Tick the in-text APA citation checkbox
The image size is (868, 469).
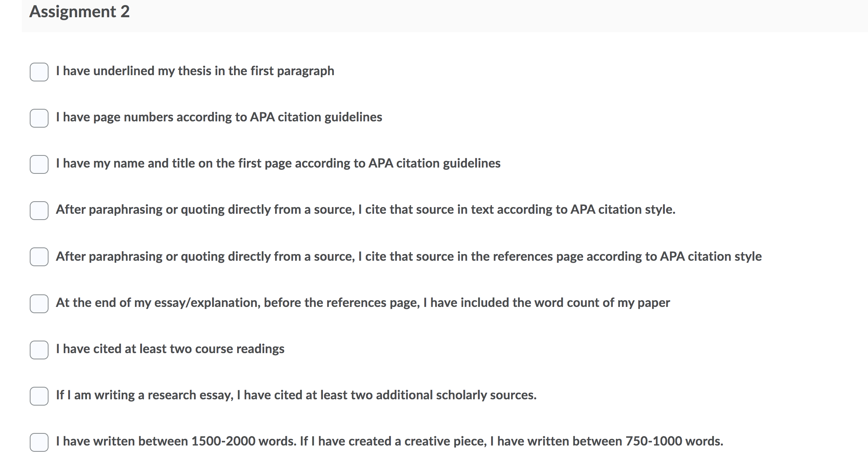(x=39, y=211)
